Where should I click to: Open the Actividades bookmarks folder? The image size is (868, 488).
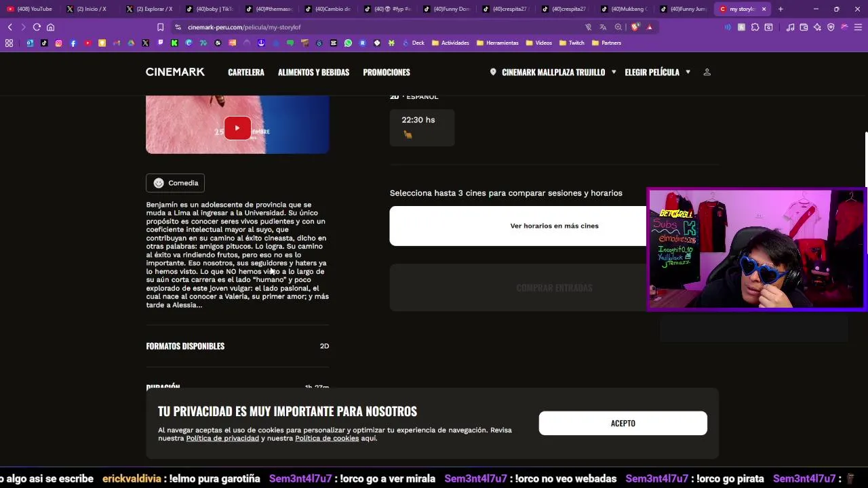pyautogui.click(x=450, y=43)
